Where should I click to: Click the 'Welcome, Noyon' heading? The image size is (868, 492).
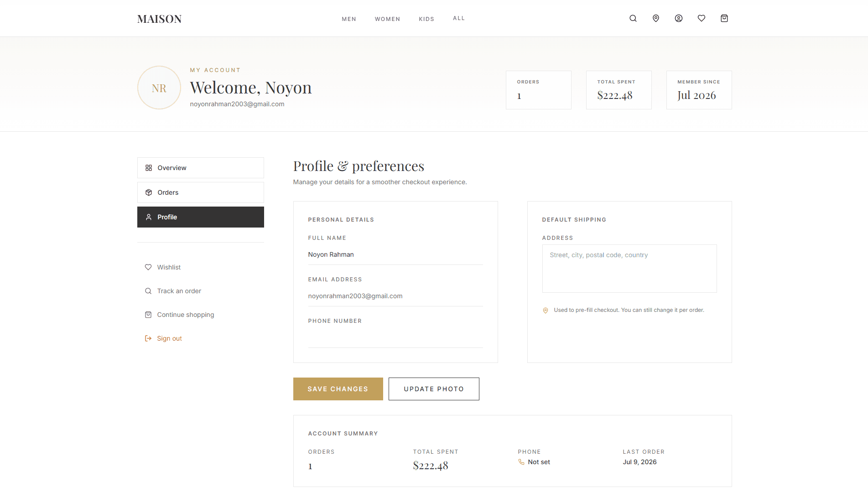point(251,88)
